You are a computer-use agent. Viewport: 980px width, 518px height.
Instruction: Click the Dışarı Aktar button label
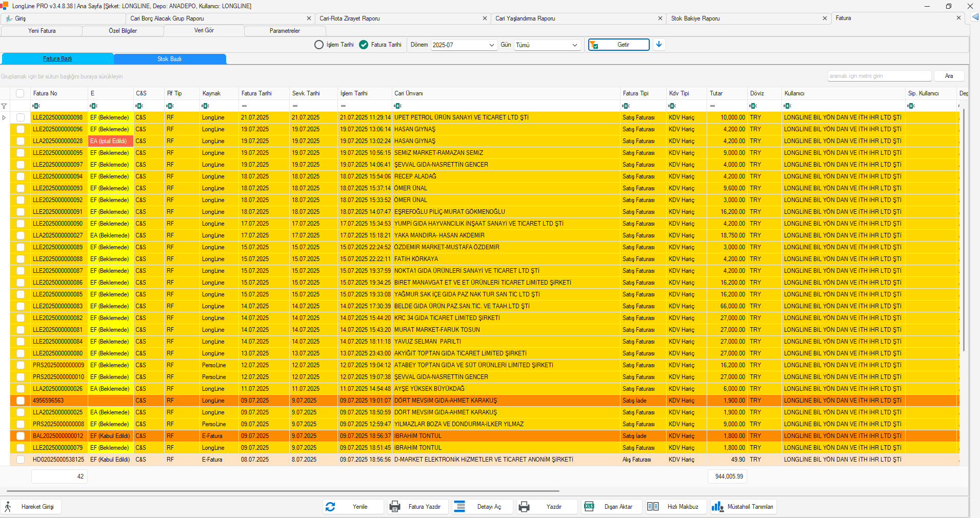tap(618, 507)
